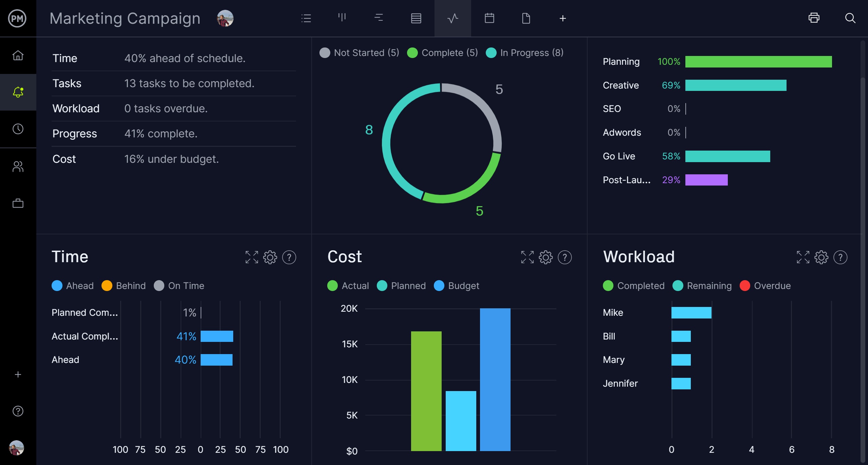Screen dimensions: 868x465
Task: Expand the Time widget settings gear
Action: 269,257
